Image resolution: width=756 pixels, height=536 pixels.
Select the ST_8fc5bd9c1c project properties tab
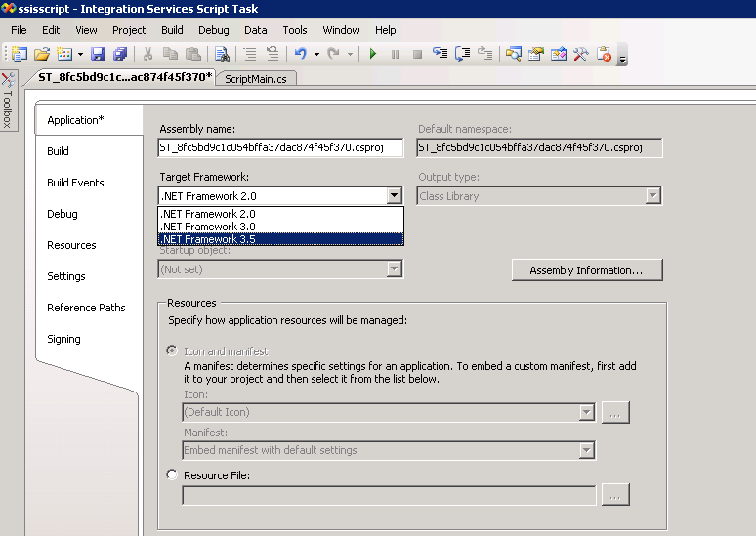[125, 77]
